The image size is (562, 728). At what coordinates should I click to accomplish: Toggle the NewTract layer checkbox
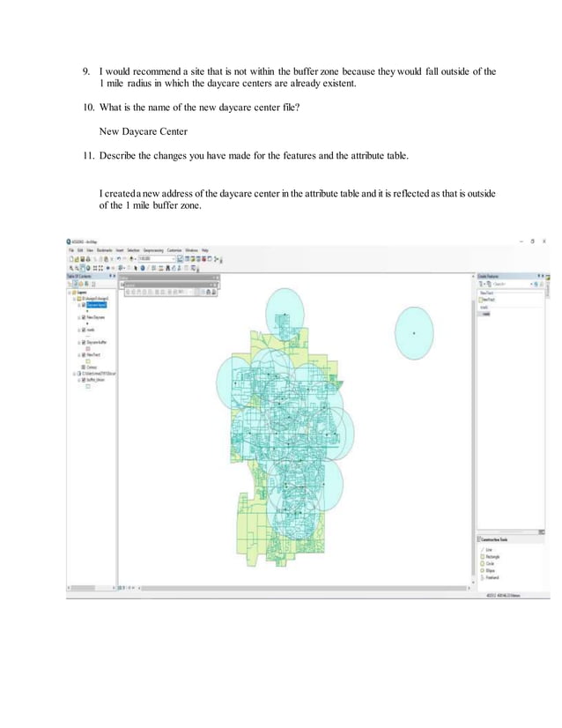point(84,354)
